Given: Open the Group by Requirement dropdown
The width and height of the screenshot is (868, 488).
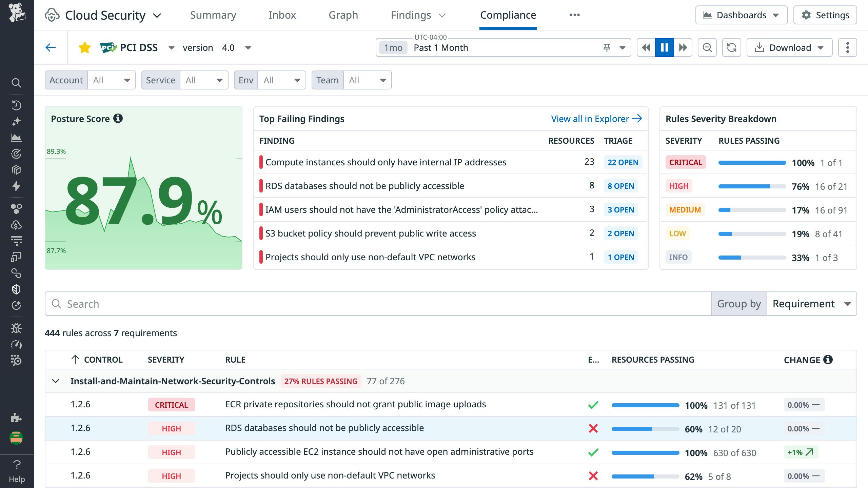Looking at the screenshot, I should point(811,304).
